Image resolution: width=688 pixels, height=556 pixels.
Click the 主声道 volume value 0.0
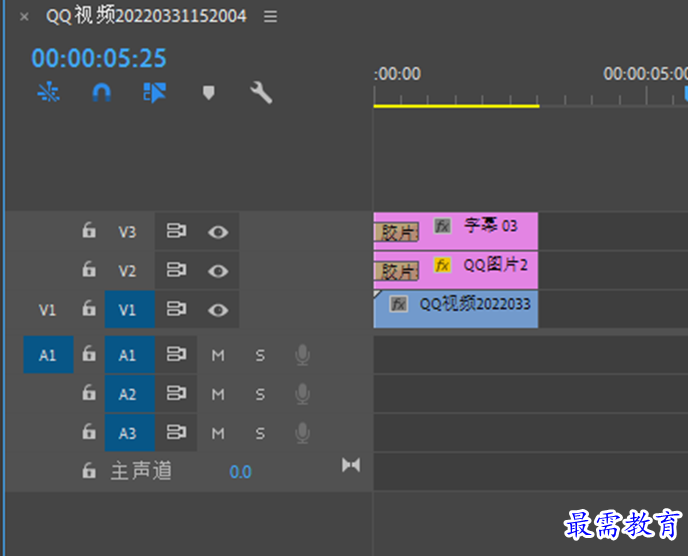tap(240, 472)
